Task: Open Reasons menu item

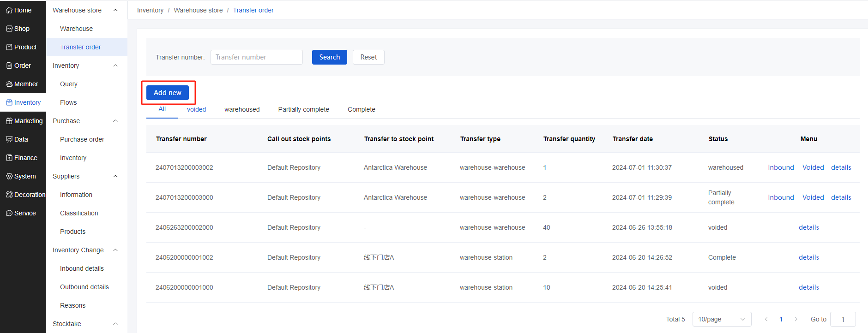Action: click(x=87, y=305)
